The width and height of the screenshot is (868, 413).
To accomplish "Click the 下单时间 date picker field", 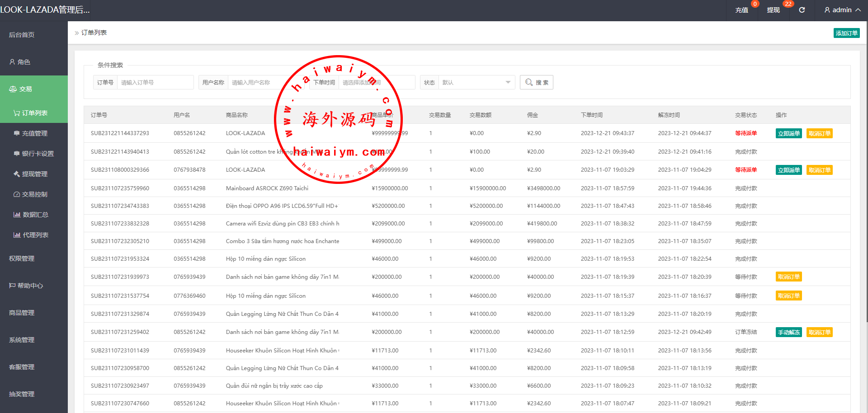I will tap(377, 82).
